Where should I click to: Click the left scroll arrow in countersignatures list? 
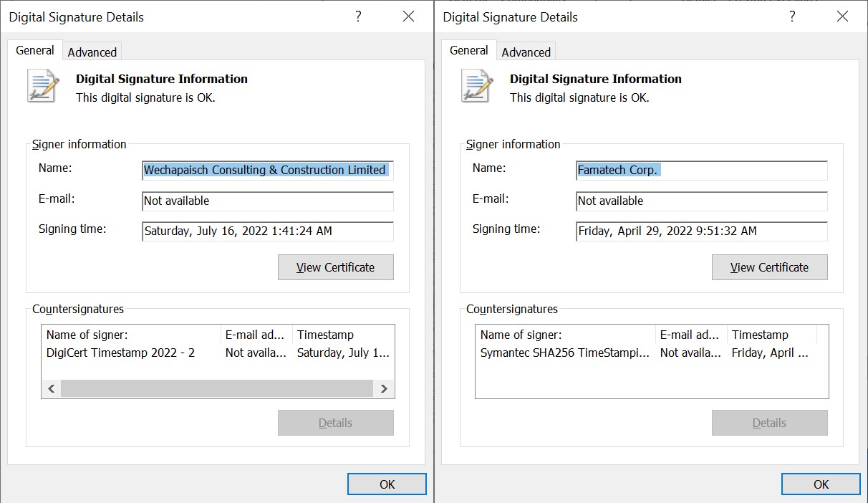tap(52, 388)
